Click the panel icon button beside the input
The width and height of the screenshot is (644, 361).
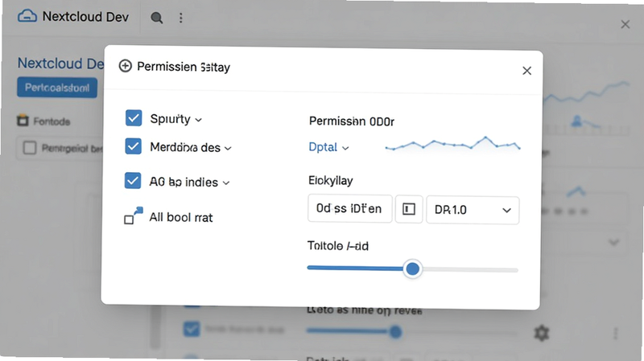pyautogui.click(x=409, y=209)
